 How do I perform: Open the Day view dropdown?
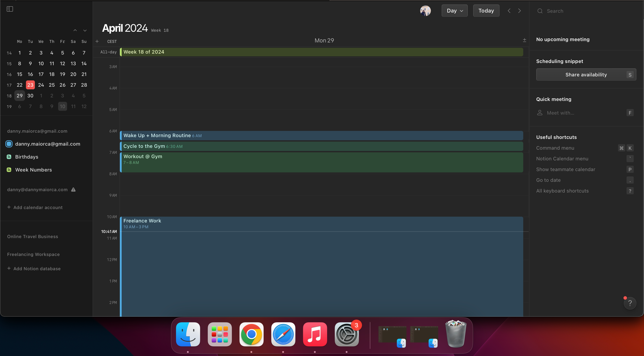(454, 10)
